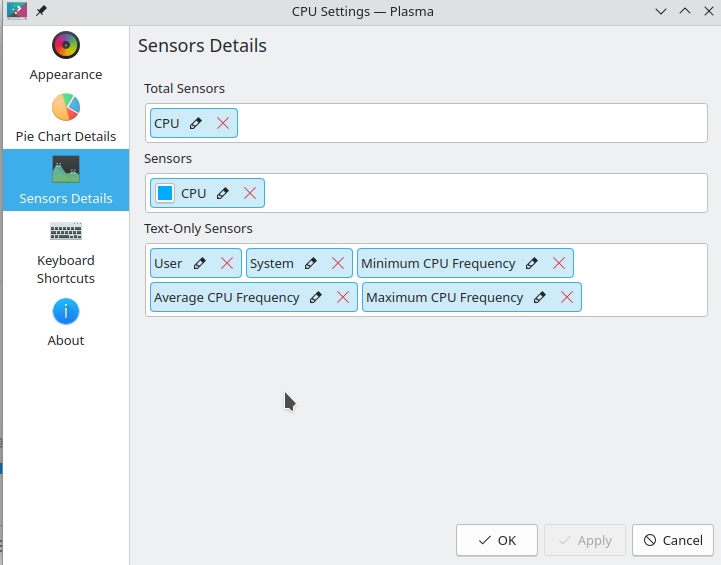Cancel the CPU Settings dialog
This screenshot has height=565, width=721.
coord(673,540)
